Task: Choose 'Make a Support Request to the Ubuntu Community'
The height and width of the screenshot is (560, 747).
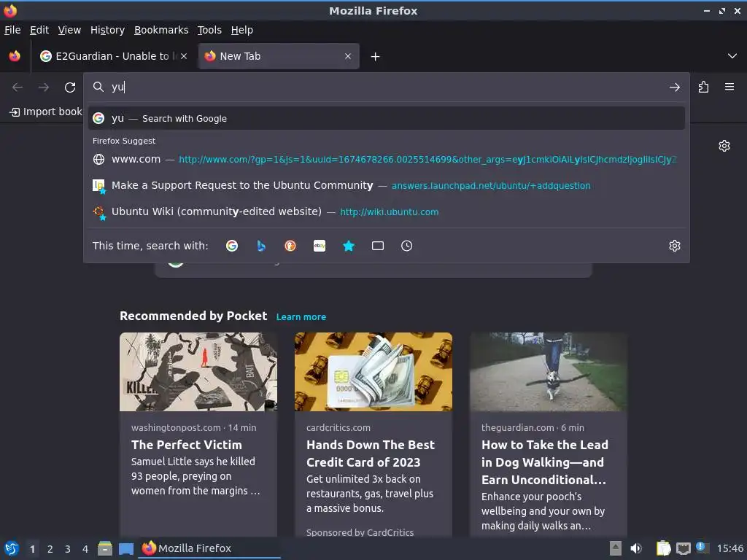Action: tap(387, 186)
